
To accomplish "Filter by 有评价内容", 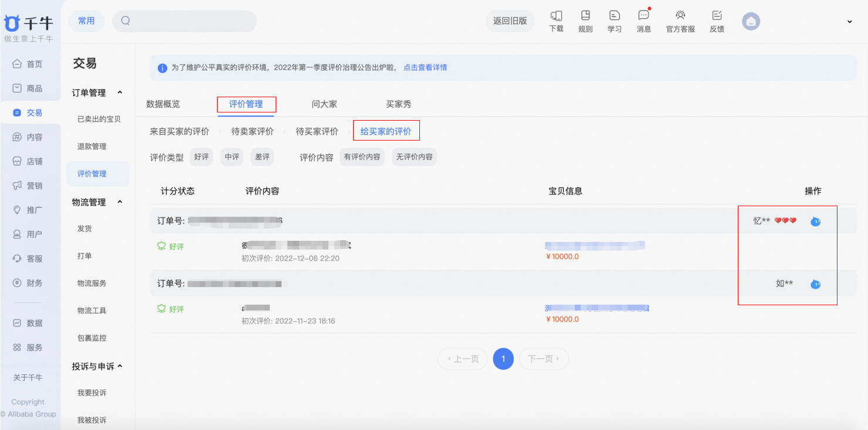I will click(362, 157).
